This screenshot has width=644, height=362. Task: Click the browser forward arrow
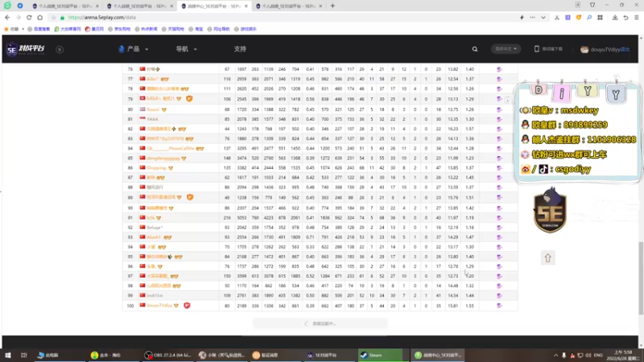[18, 18]
